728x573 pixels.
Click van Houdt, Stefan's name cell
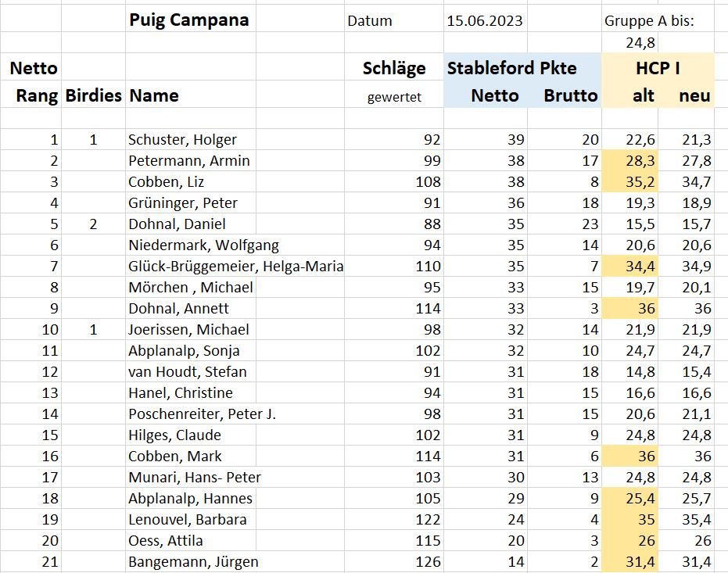pos(188,372)
